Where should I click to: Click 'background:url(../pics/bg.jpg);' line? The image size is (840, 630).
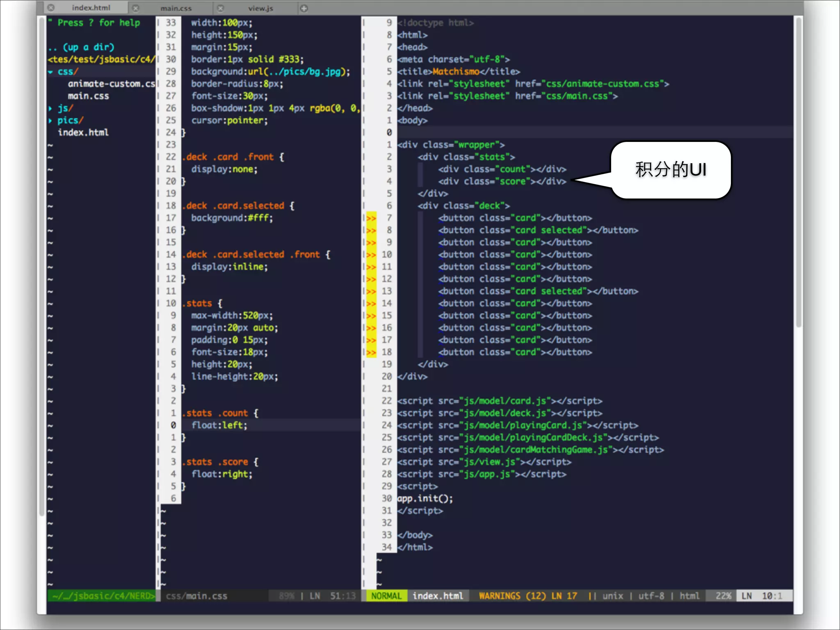tap(270, 72)
